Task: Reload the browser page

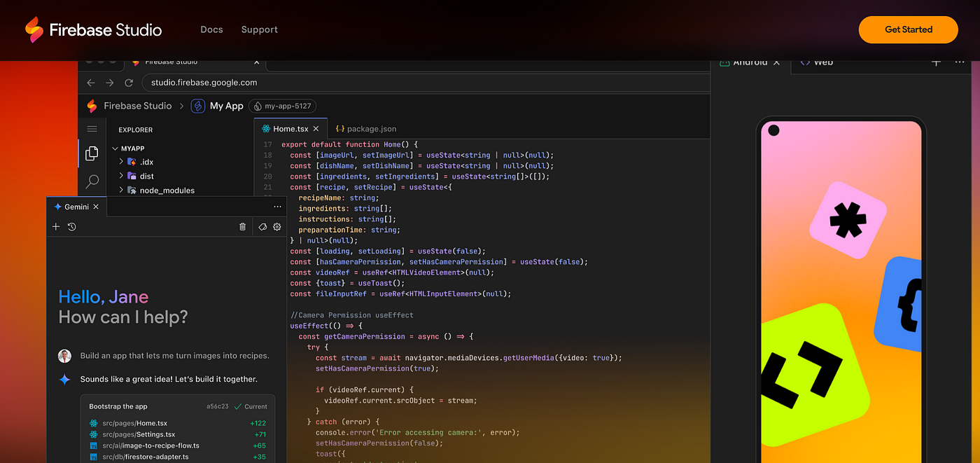Action: [129, 83]
